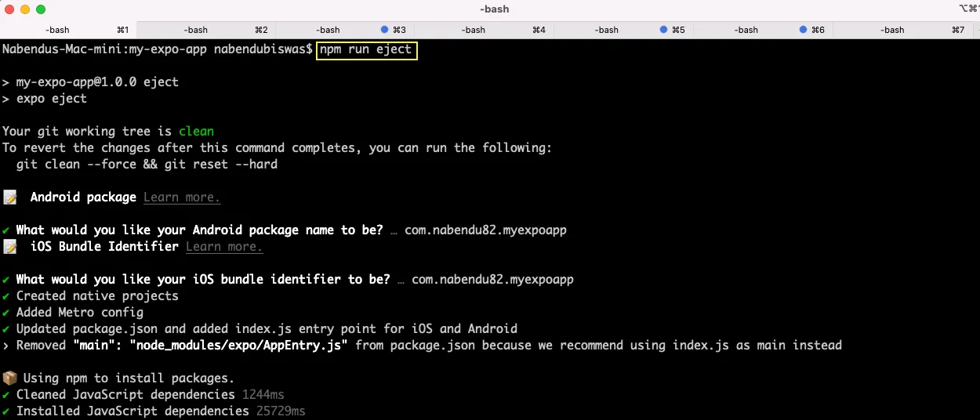This screenshot has width=980, height=420.
Task: Go to the -bash tab ⌘5
Action: pyautogui.click(x=623, y=30)
